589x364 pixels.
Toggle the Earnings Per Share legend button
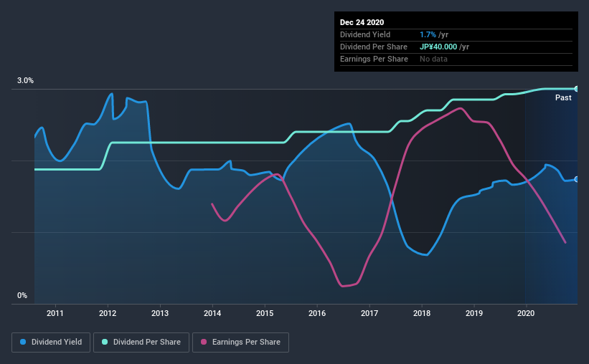click(x=240, y=343)
